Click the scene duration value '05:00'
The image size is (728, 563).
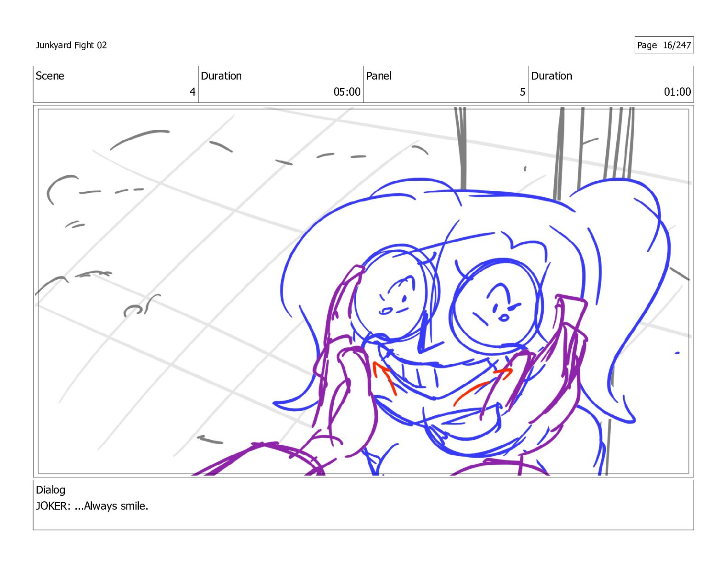(x=347, y=92)
